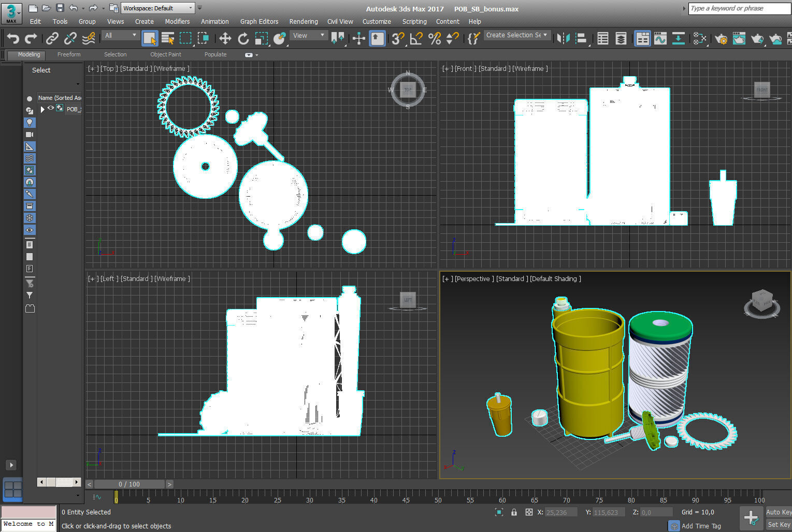This screenshot has height=532, width=792.
Task: Toggle Percent Snap
Action: (435, 38)
